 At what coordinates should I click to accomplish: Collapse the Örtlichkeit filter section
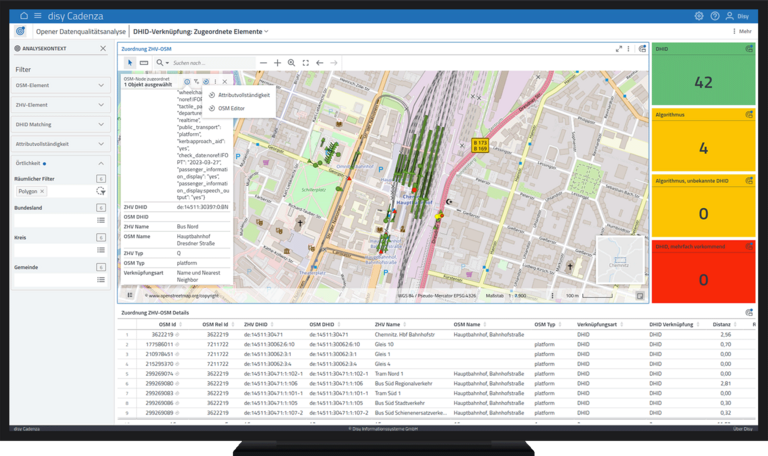tap(101, 162)
